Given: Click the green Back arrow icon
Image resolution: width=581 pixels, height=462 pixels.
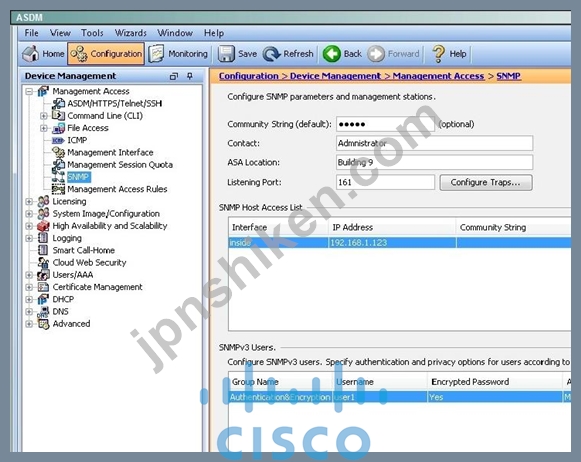Looking at the screenshot, I should [332, 54].
